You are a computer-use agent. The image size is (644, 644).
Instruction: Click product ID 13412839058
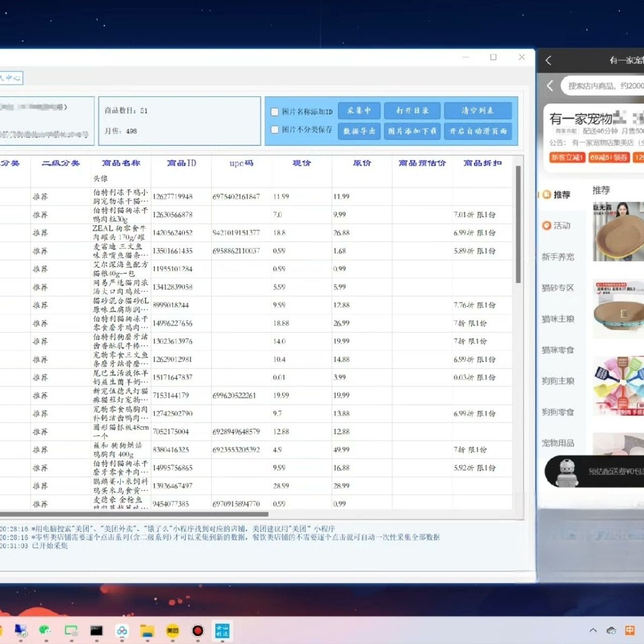(x=172, y=287)
